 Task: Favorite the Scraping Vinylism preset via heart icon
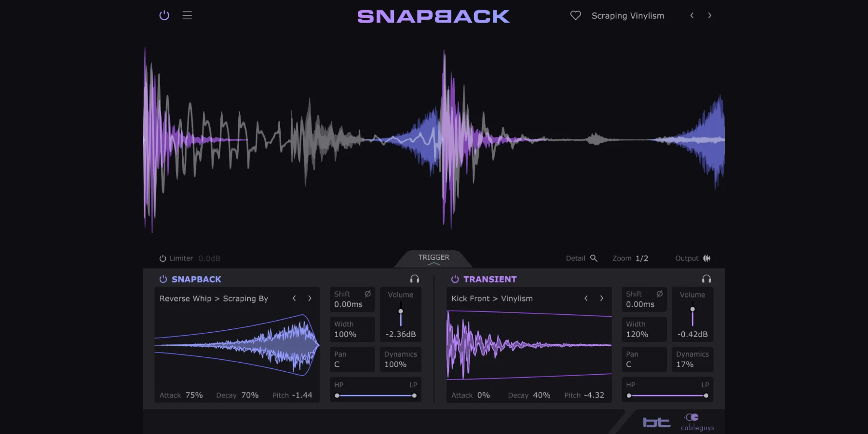point(575,15)
